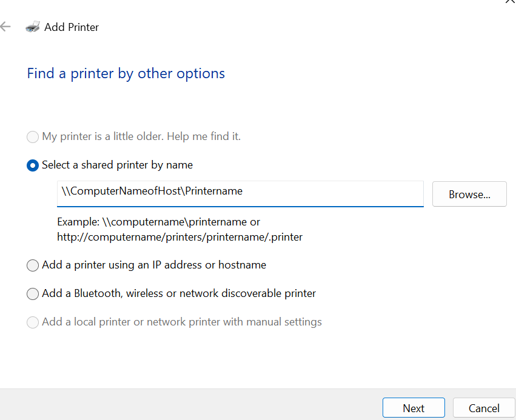Select 'Add a local printer or network printer' radio
The height and width of the screenshot is (420, 516).
[33, 322]
